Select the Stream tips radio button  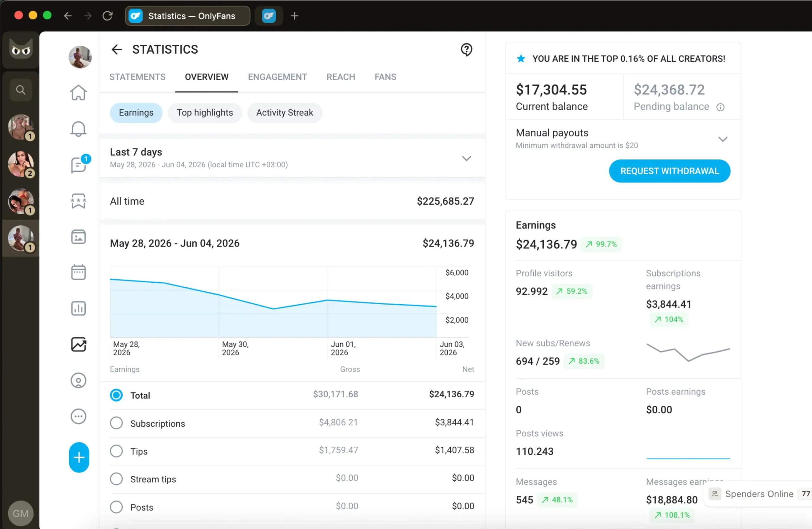pyautogui.click(x=116, y=479)
